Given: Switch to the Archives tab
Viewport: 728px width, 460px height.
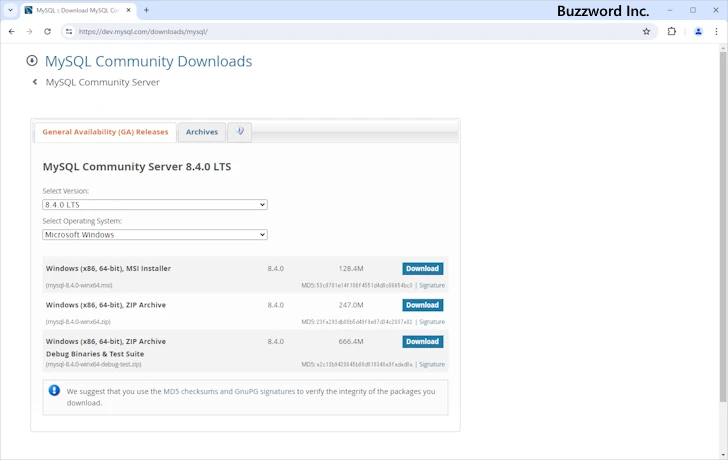Looking at the screenshot, I should point(201,132).
